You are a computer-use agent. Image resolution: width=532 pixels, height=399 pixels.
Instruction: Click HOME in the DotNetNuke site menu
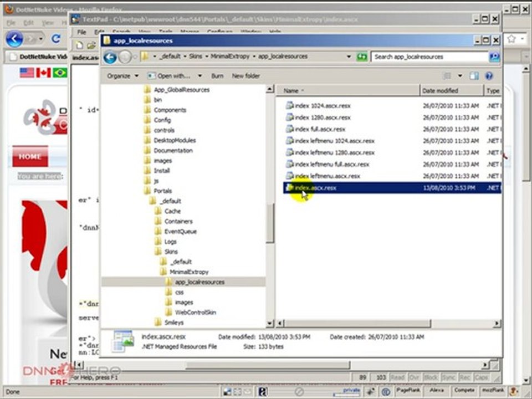tap(30, 157)
